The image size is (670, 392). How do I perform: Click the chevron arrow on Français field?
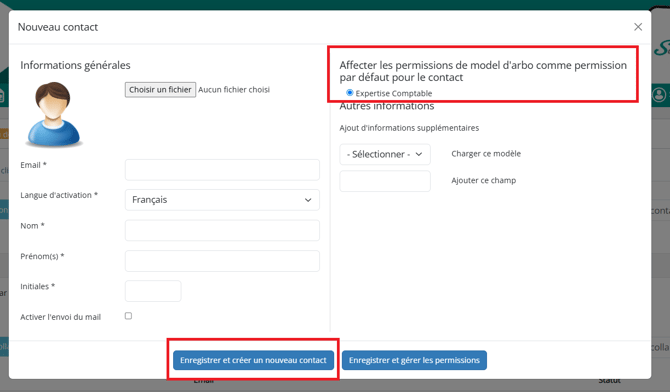coord(308,200)
